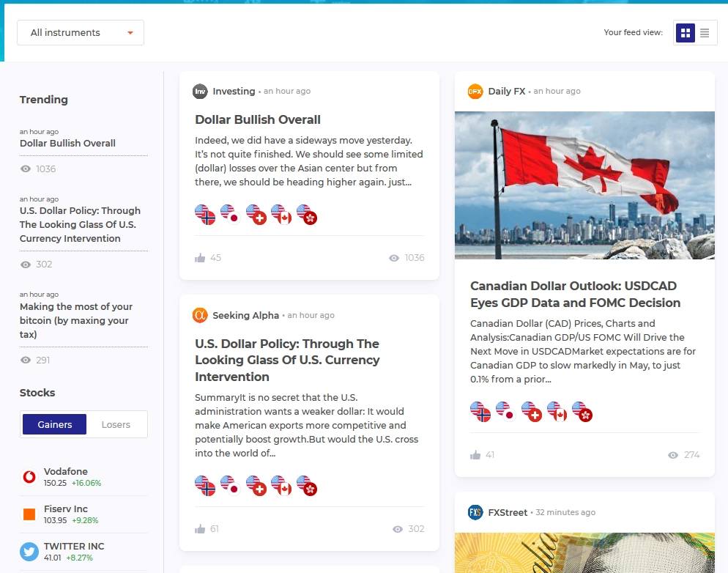
Task: Click the Daily FX source logo
Action: tap(475, 91)
